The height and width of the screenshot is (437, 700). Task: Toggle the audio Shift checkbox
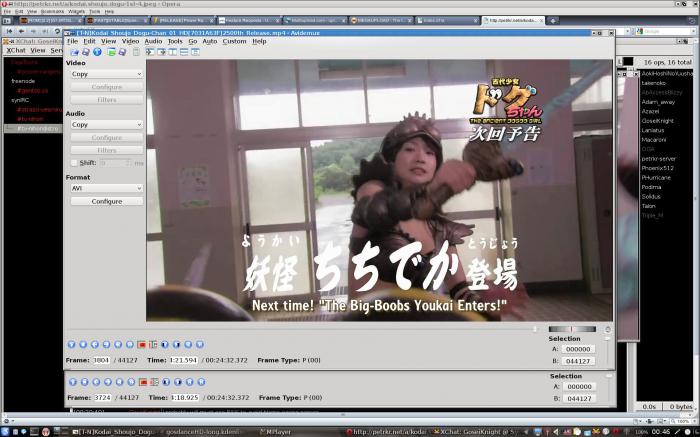(74, 163)
